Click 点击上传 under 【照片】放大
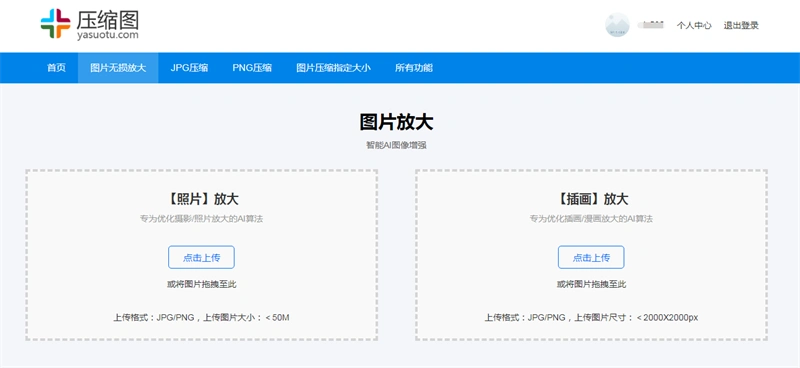The image size is (800, 368). point(202,257)
